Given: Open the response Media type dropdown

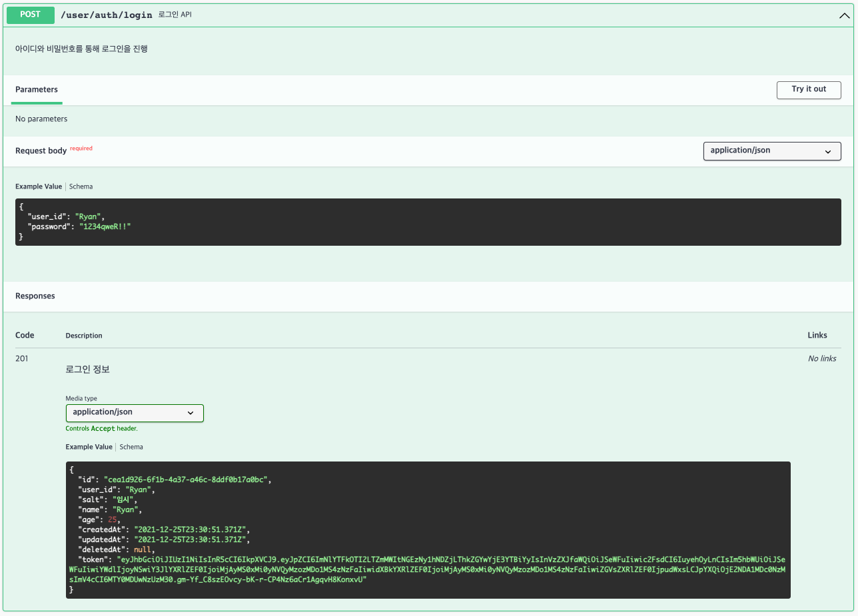Looking at the screenshot, I should click(135, 413).
